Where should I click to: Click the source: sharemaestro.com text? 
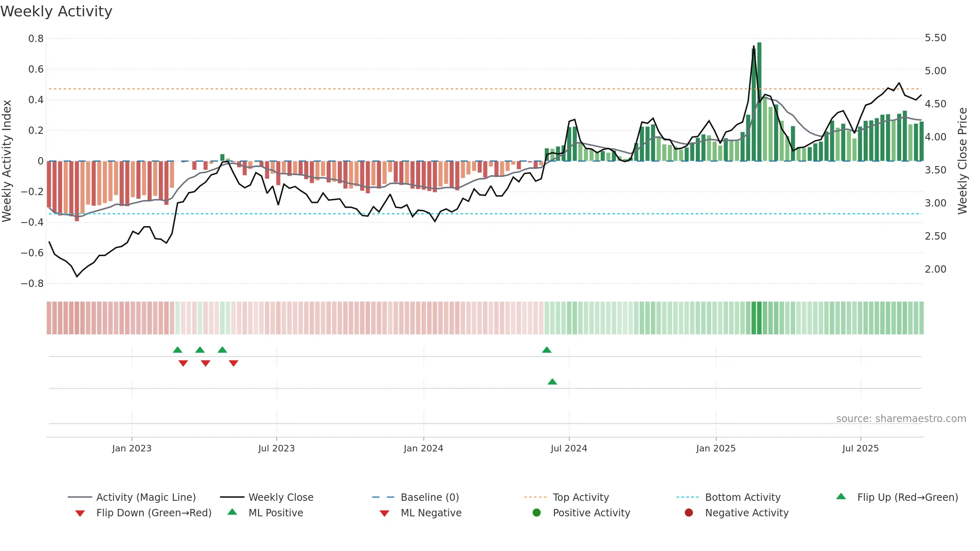[901, 418]
